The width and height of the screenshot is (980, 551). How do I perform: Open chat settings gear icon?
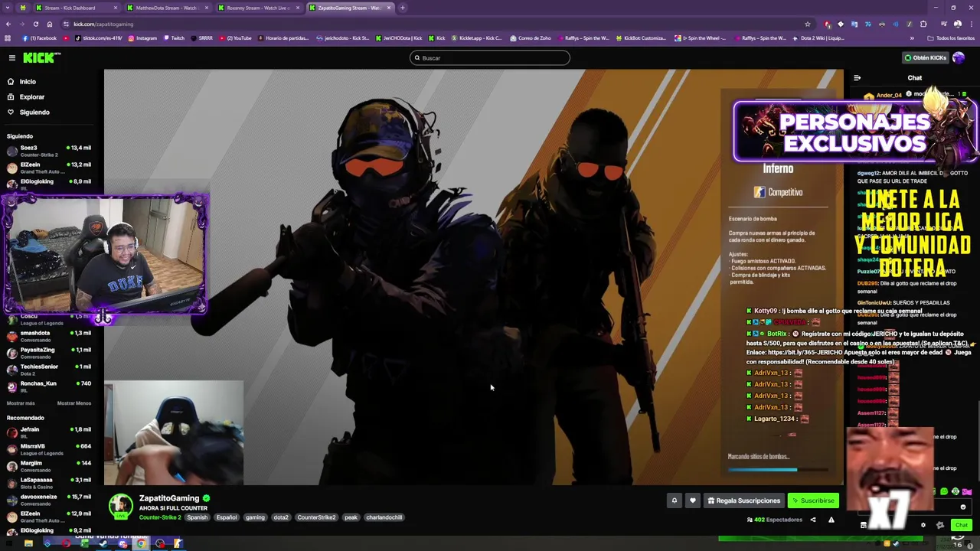tap(923, 525)
